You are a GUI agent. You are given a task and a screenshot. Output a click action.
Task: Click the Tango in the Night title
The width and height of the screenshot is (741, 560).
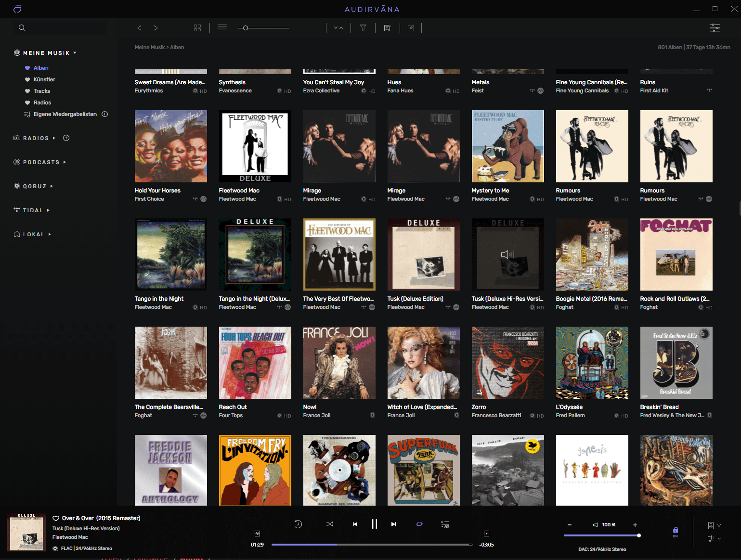click(159, 299)
